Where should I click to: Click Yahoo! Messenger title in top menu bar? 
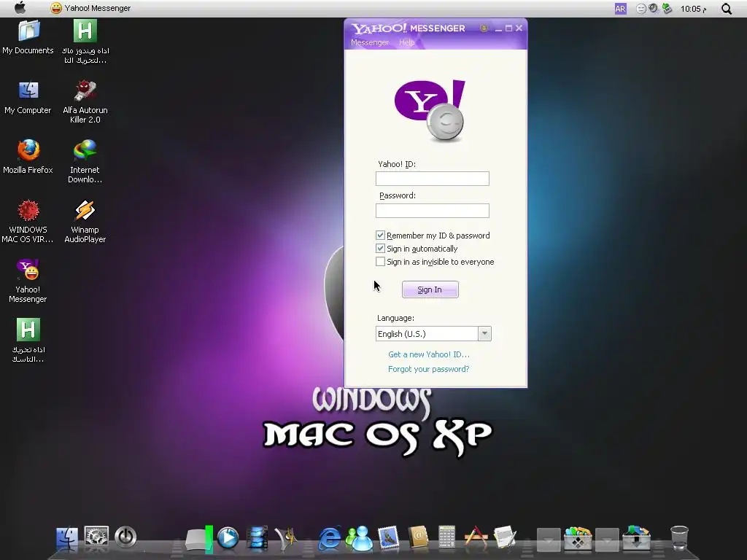97,8
